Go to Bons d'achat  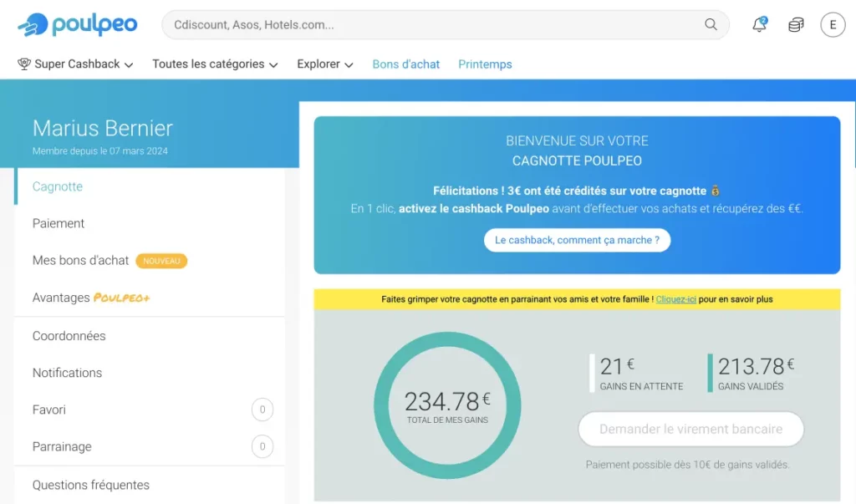[405, 64]
